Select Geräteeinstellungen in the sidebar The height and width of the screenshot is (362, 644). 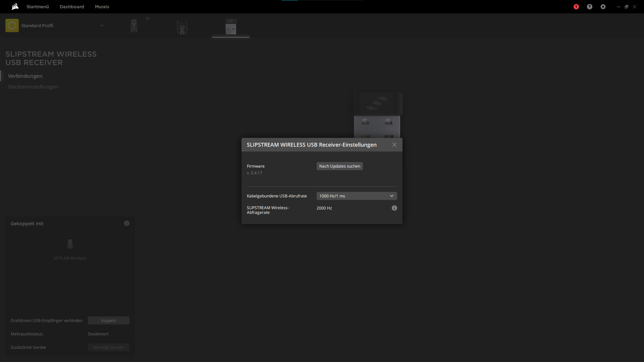(x=33, y=87)
